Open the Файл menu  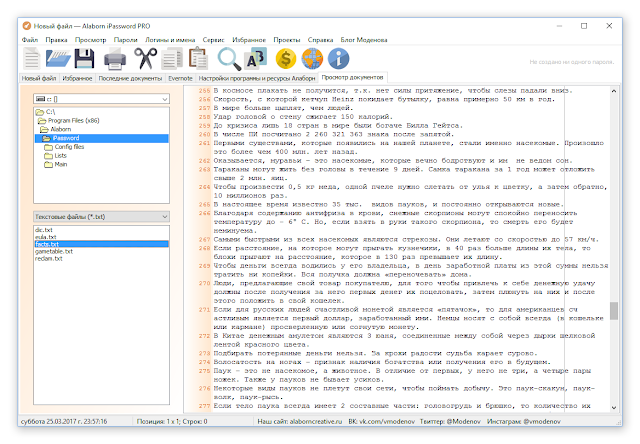point(30,40)
